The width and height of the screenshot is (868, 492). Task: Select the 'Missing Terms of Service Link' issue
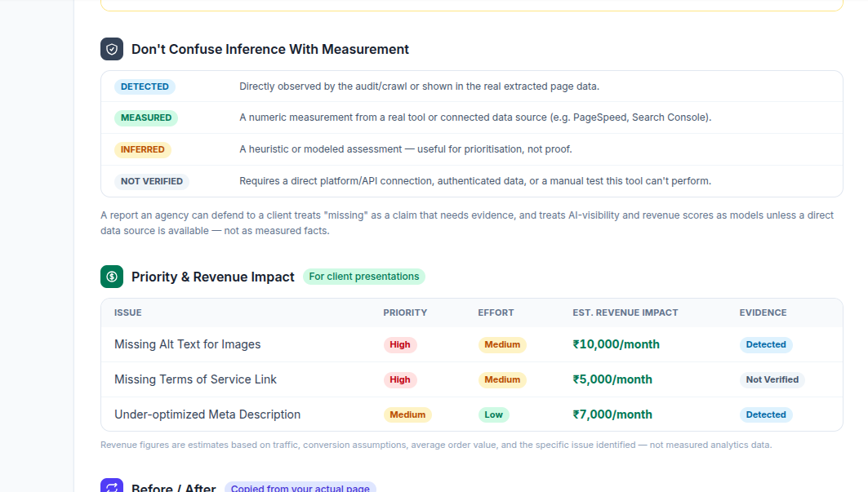195,379
